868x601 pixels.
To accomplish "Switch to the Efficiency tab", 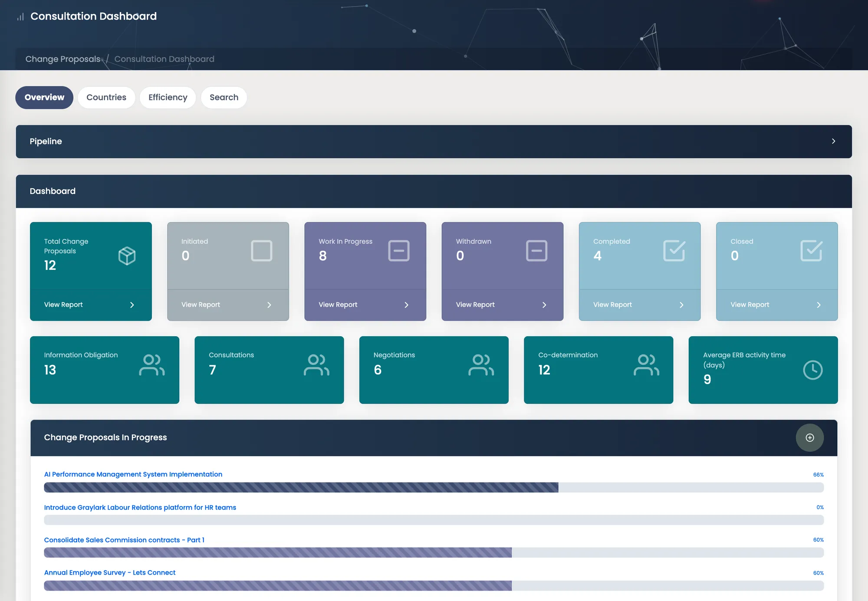I will (x=168, y=97).
